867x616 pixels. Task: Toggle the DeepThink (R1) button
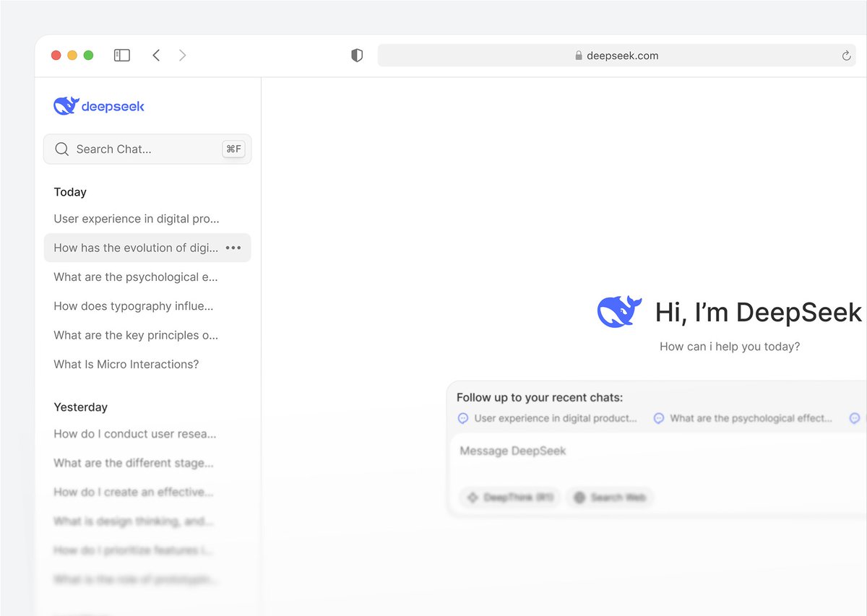[x=509, y=498]
